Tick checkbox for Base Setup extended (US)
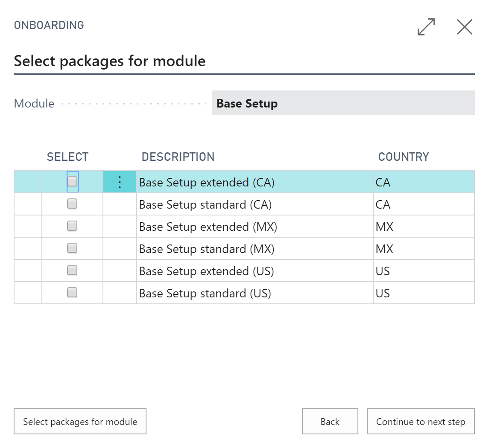 pos(72,271)
